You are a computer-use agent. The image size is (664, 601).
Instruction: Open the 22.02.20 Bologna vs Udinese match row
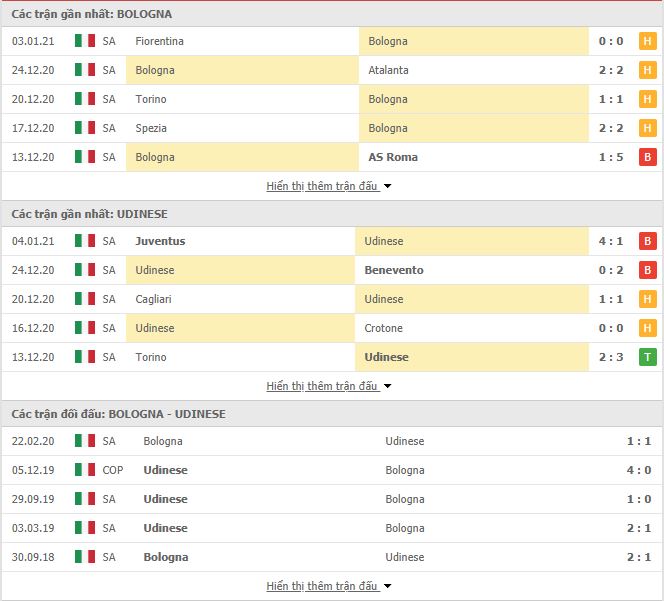tap(332, 441)
